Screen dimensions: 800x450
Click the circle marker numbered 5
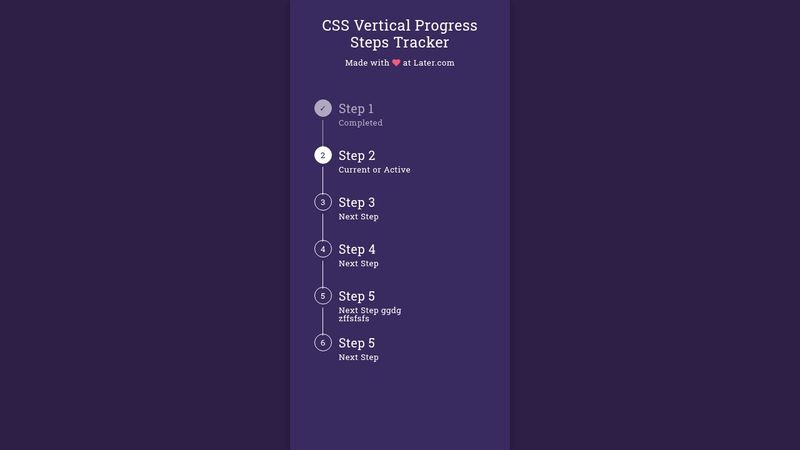pos(322,296)
